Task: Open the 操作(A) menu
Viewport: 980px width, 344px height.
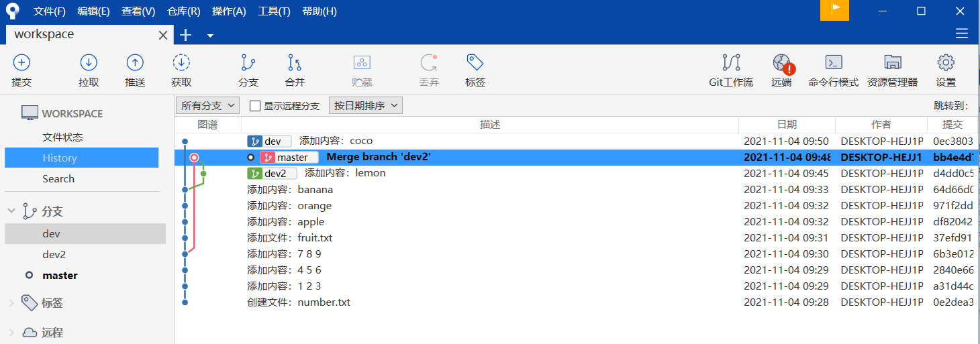Action: click(x=229, y=11)
